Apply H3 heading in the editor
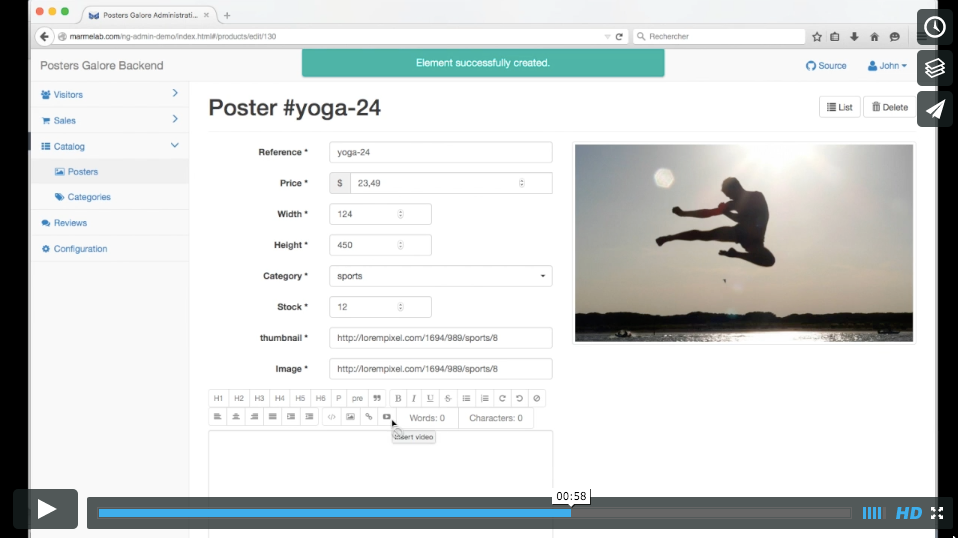 coord(259,398)
